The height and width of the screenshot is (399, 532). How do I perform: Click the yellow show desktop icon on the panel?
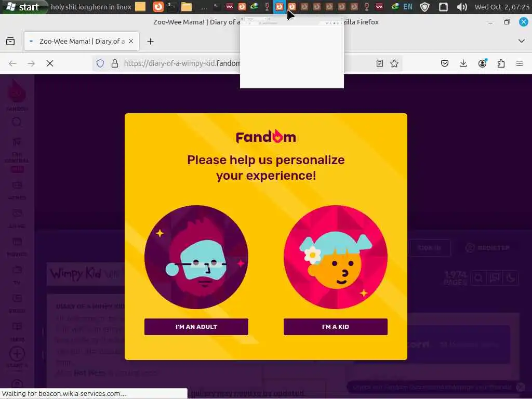pyautogui.click(x=140, y=7)
